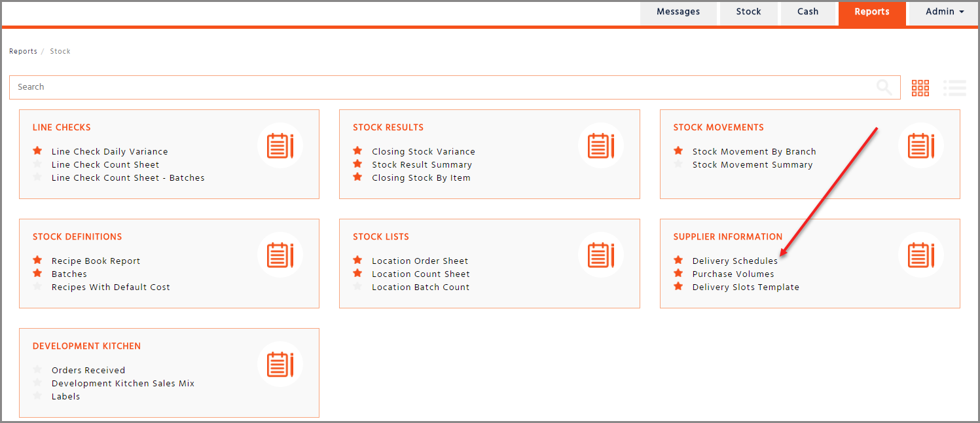Viewport: 980px width, 423px height.
Task: Open Location Batch Count report
Action: pyautogui.click(x=420, y=287)
